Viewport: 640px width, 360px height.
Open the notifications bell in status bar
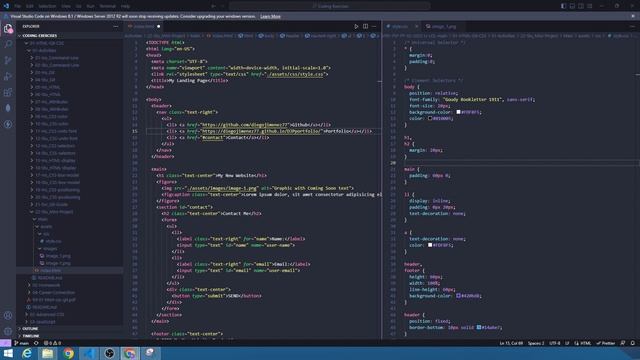click(x=633, y=343)
